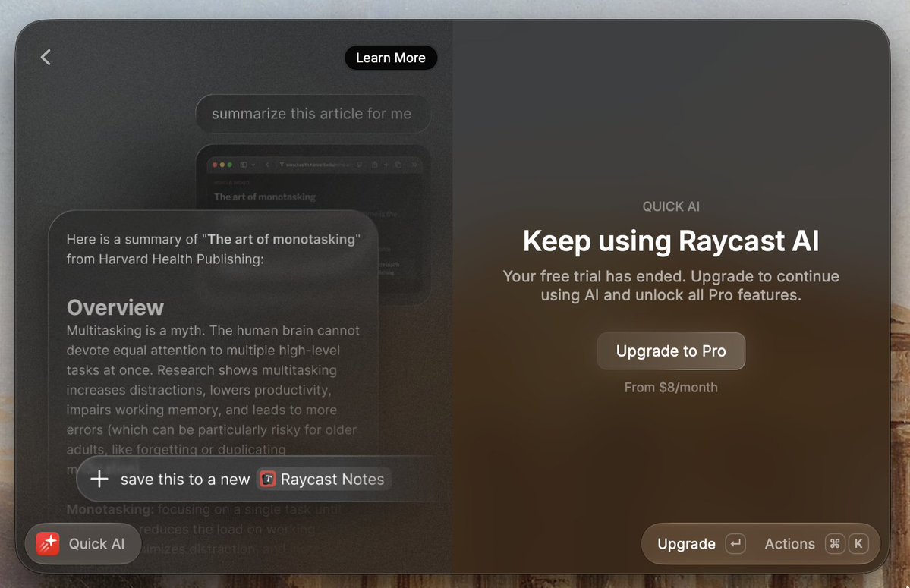Click the QUICK AI caption above heading
This screenshot has height=588, width=910.
click(x=671, y=206)
